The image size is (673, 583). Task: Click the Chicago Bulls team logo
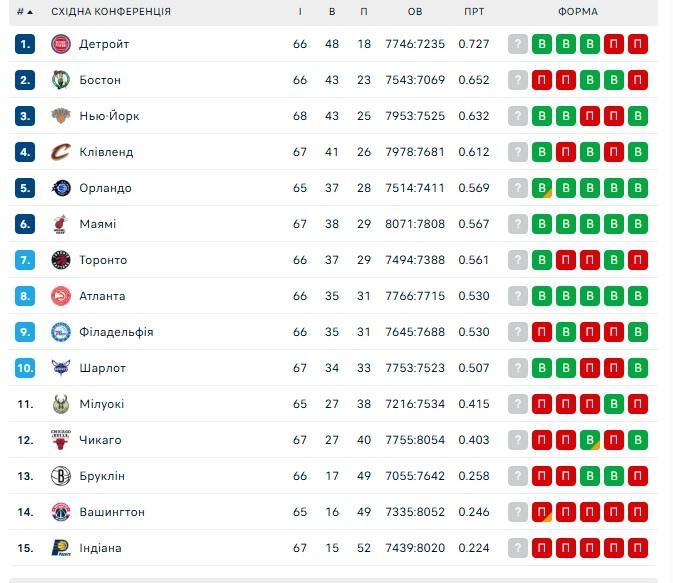coord(61,440)
